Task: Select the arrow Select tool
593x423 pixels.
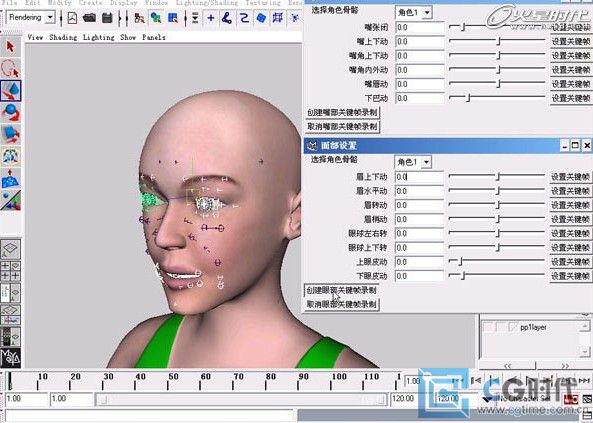Action: (10, 47)
